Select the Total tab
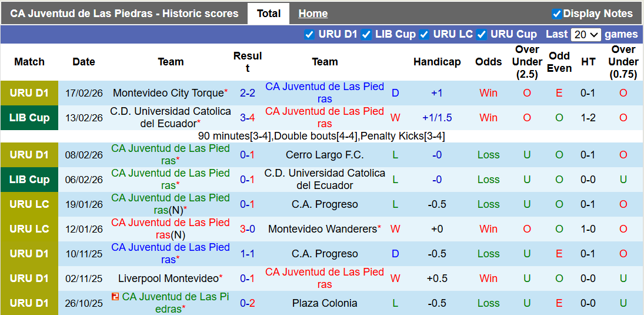The image size is (644, 315). coord(269,14)
